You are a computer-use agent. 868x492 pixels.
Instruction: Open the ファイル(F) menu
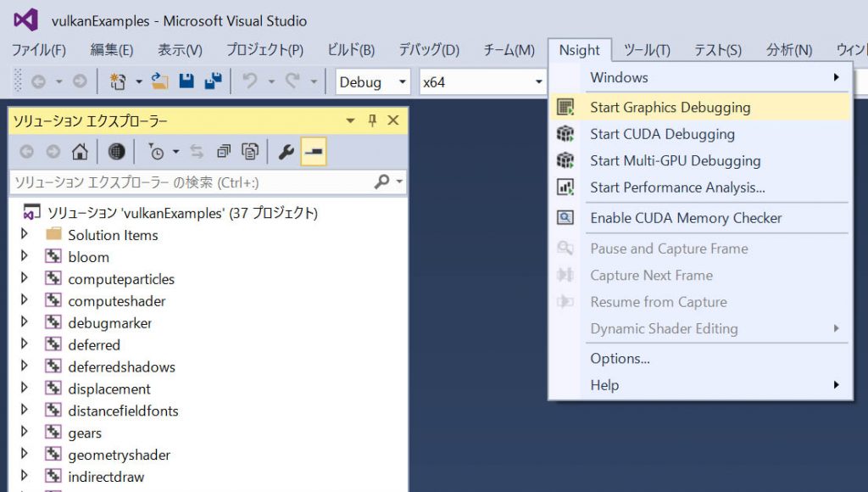click(x=39, y=50)
